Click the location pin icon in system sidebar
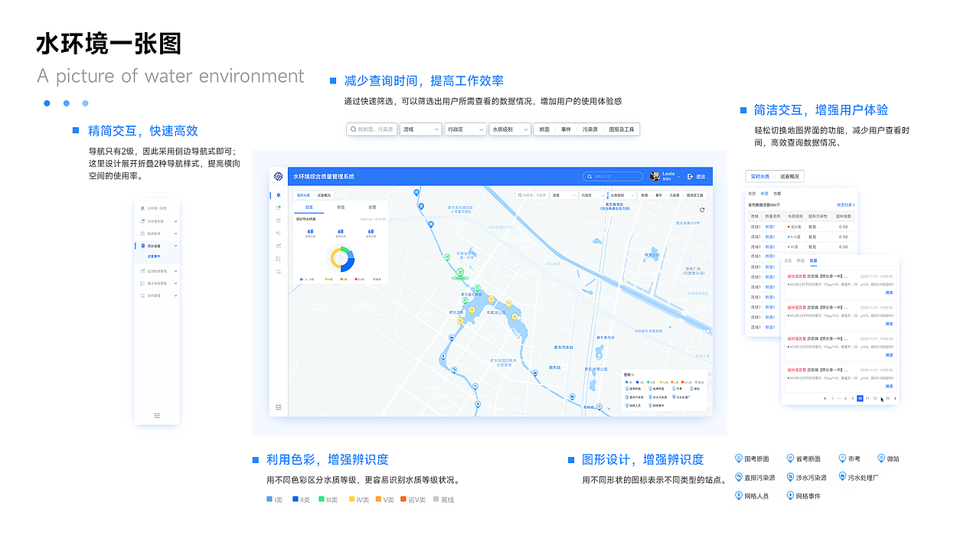 coord(279,195)
